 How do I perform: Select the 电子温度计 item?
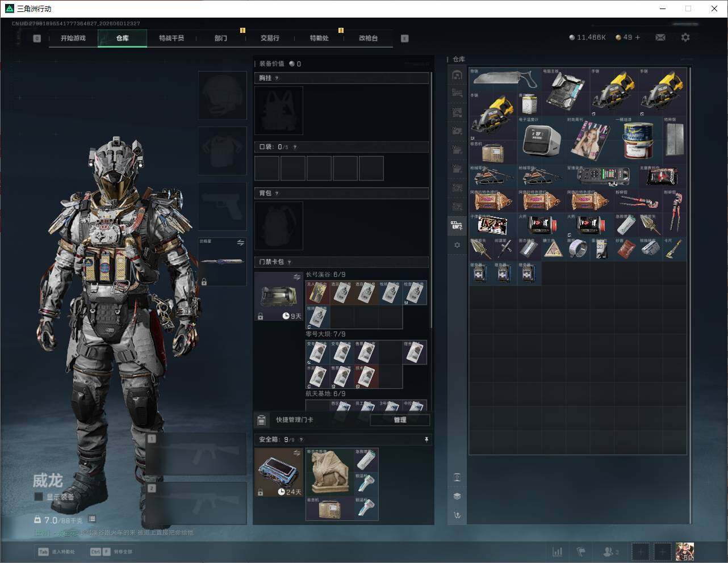click(542, 140)
